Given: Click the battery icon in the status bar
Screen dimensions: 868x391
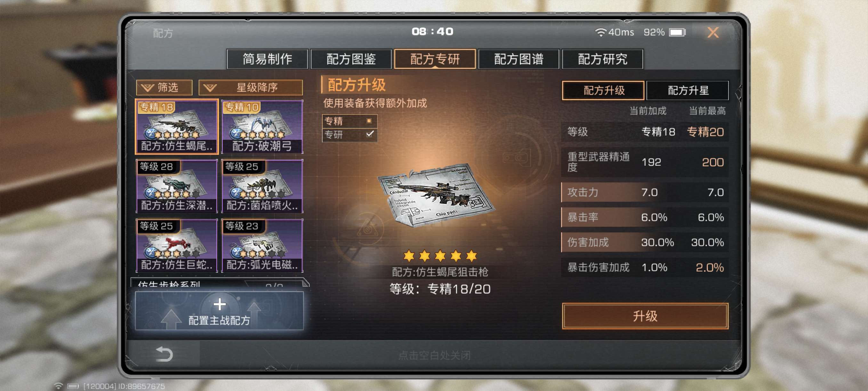Looking at the screenshot, I should (678, 32).
